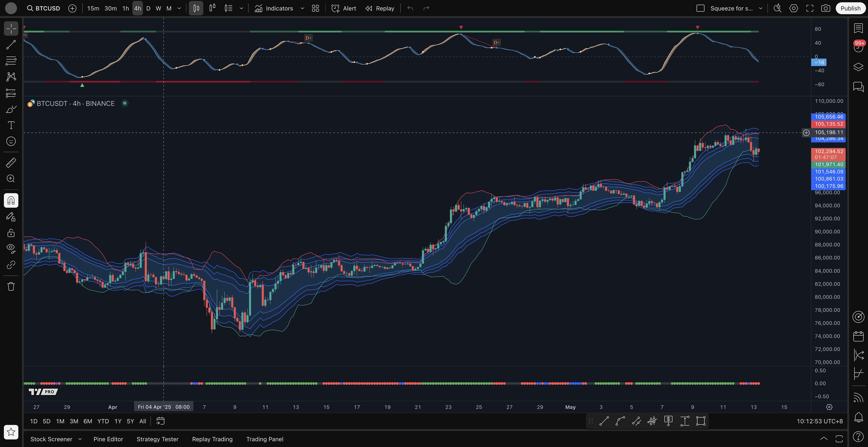Switch to the Strategy Tester tab
Image resolution: width=868 pixels, height=447 pixels.
click(x=157, y=439)
